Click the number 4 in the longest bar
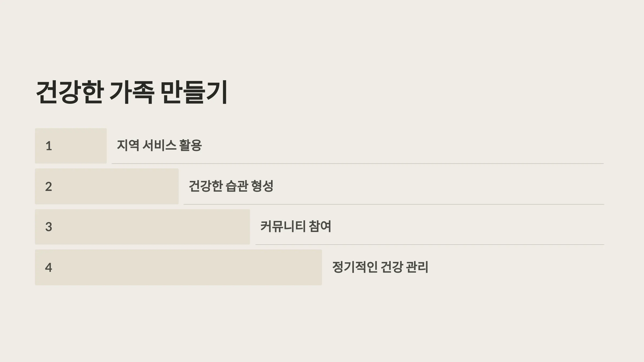 49,267
